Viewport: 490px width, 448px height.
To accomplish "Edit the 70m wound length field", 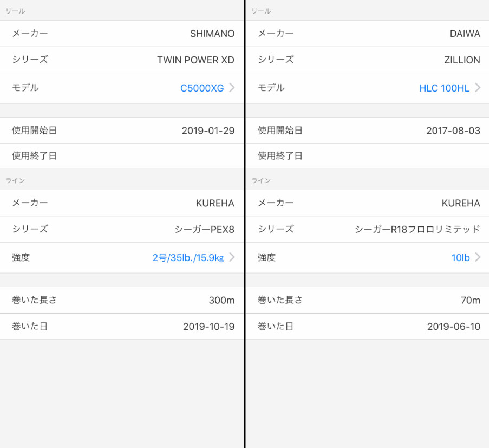I will click(368, 300).
